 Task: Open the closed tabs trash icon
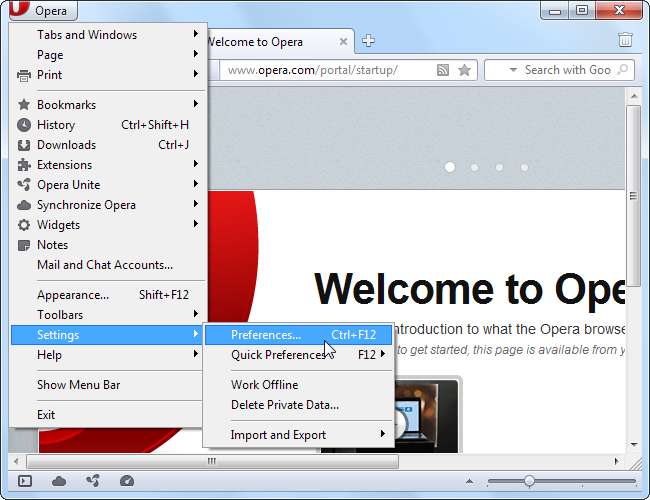pos(625,40)
